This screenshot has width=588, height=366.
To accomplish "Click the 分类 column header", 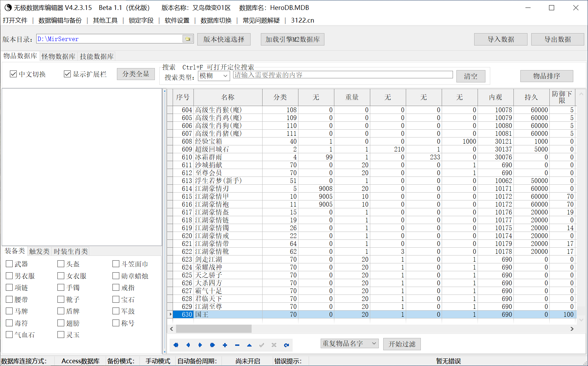I will coord(280,97).
